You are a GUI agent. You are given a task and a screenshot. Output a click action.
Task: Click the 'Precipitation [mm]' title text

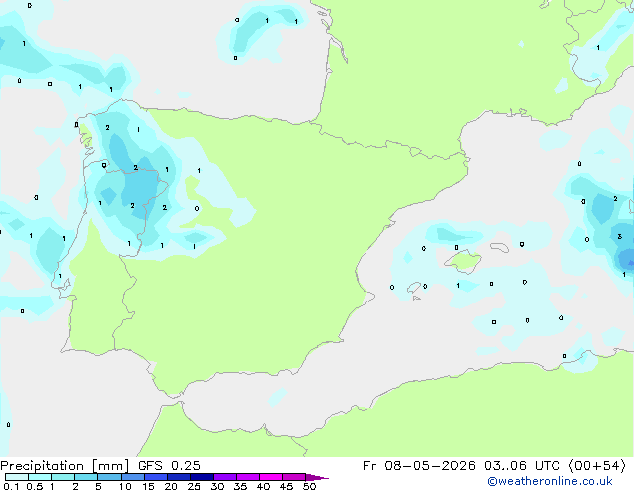pyautogui.click(x=65, y=466)
